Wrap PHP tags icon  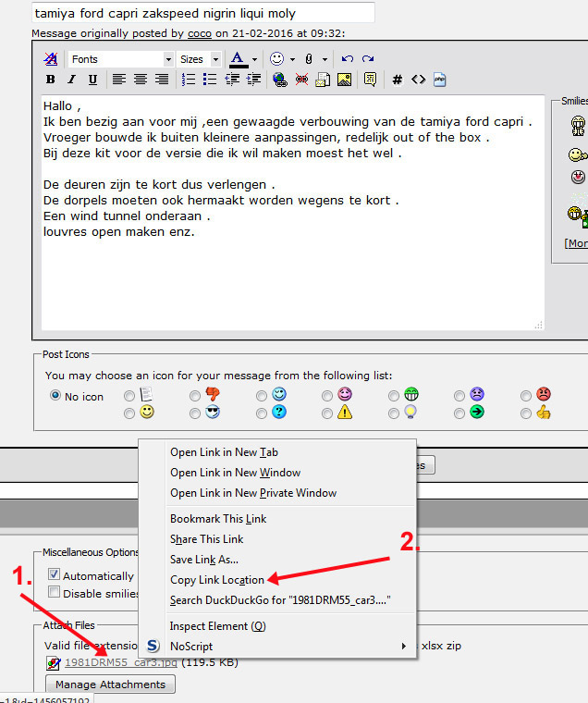click(x=440, y=80)
